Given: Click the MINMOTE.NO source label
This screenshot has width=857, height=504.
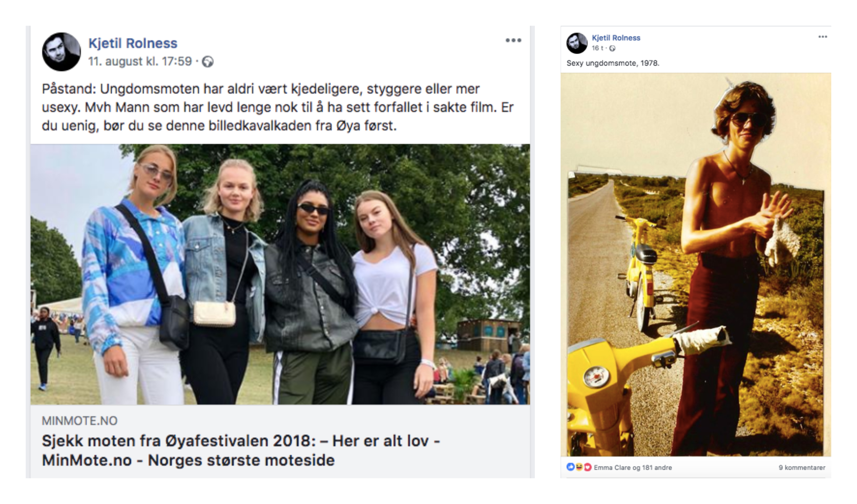Looking at the screenshot, I should [x=80, y=421].
